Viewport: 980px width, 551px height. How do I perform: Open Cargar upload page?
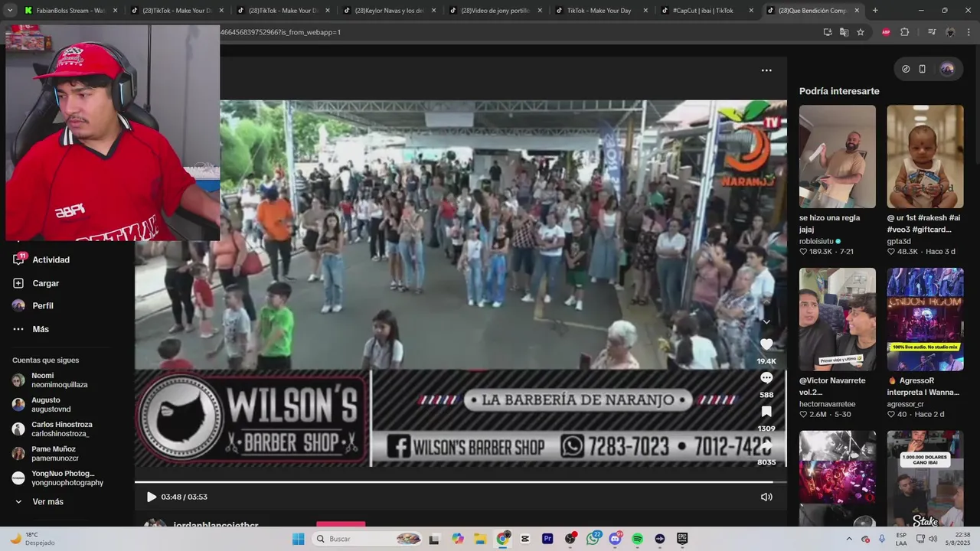[x=36, y=283]
